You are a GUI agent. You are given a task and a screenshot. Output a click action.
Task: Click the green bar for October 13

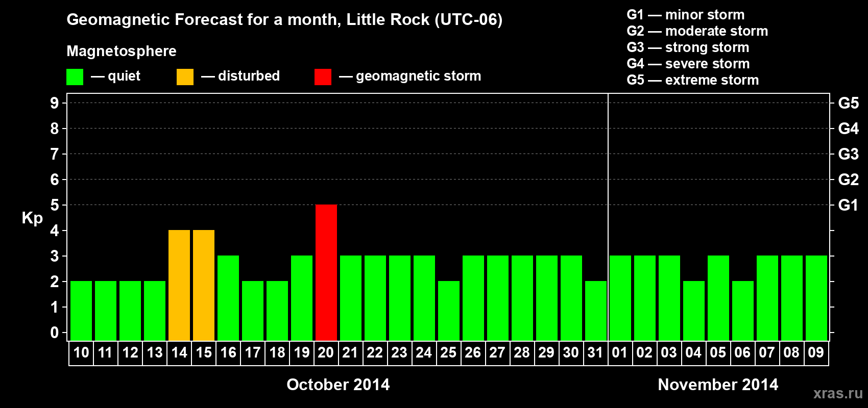[155, 311]
